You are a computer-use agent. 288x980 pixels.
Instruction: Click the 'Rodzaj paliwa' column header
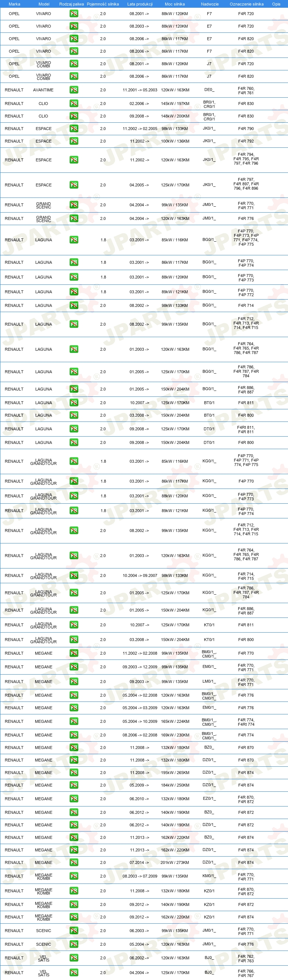point(71,4)
